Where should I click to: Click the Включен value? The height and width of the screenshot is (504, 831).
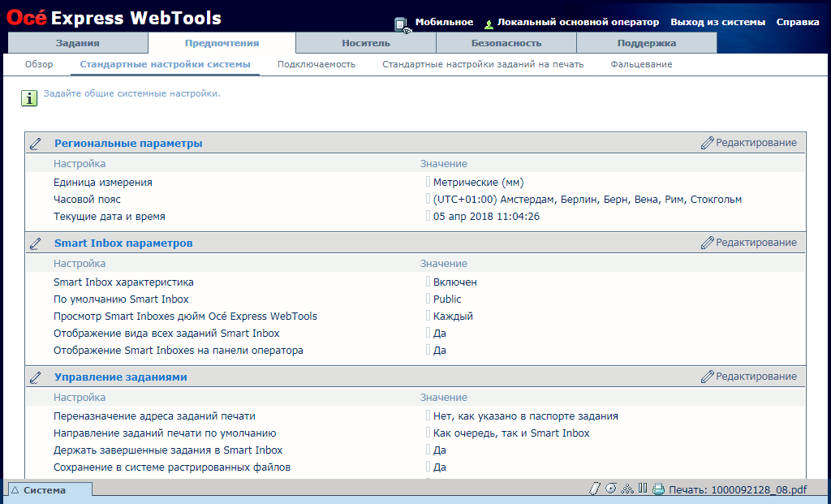point(454,282)
